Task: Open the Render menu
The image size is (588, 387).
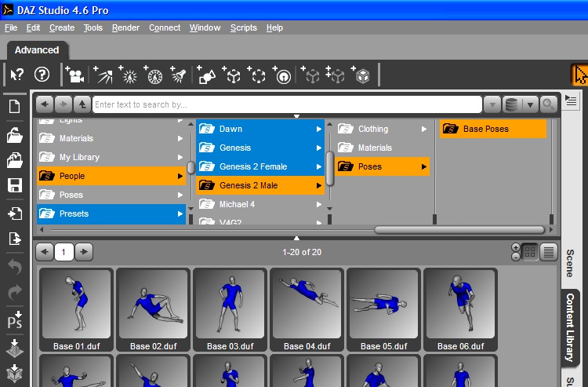Action: [125, 27]
